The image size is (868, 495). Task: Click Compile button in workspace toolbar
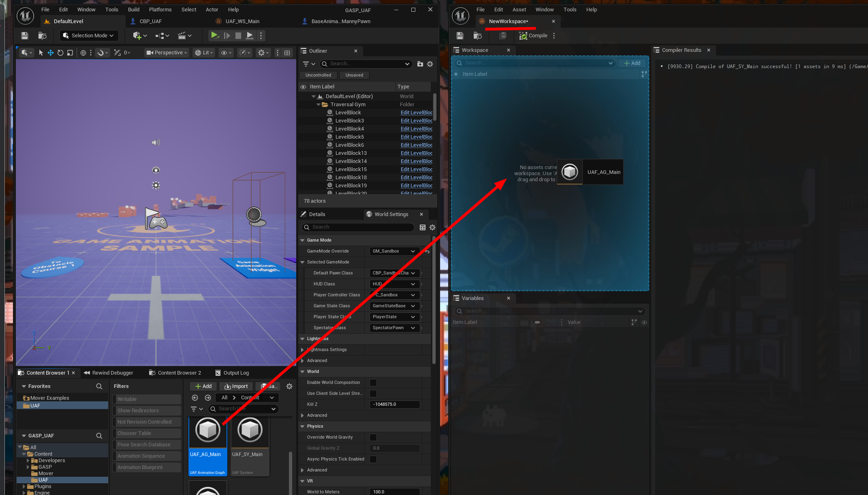point(533,36)
